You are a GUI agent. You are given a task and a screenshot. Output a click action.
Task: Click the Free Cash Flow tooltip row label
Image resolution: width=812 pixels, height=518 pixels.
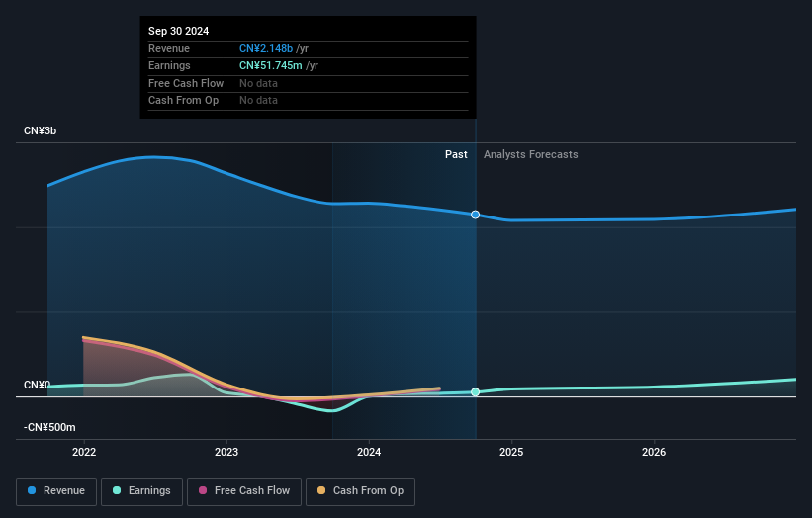click(186, 83)
